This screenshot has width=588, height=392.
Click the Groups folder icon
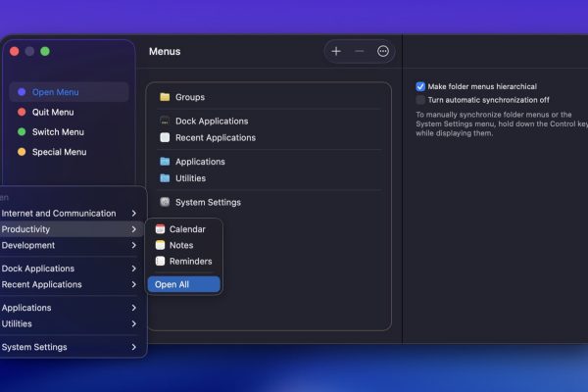point(165,97)
